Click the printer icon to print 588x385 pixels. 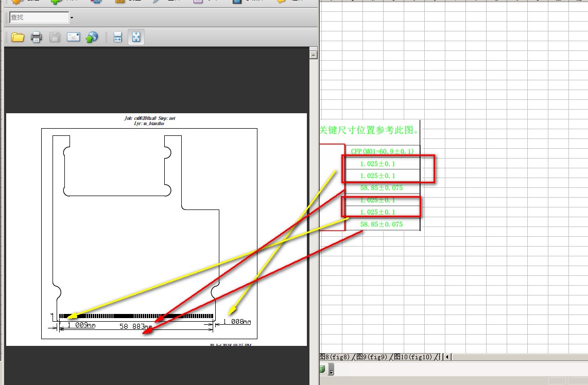coord(37,37)
